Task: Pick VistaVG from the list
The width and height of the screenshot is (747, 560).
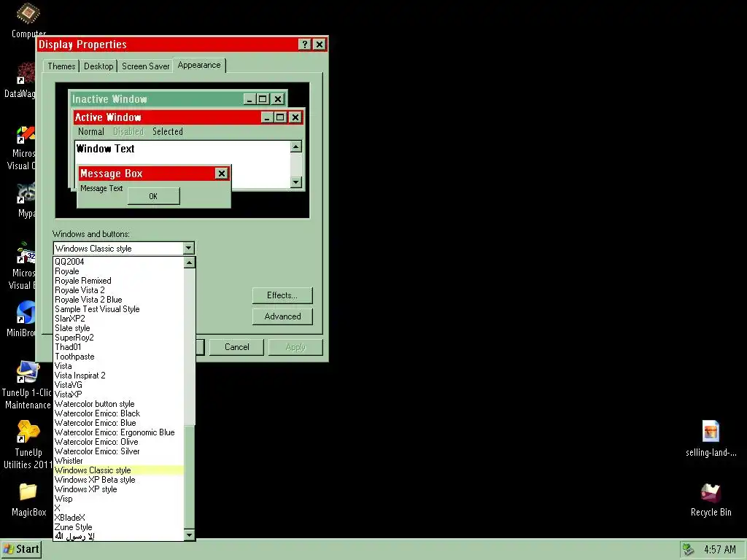Action: click(119, 385)
